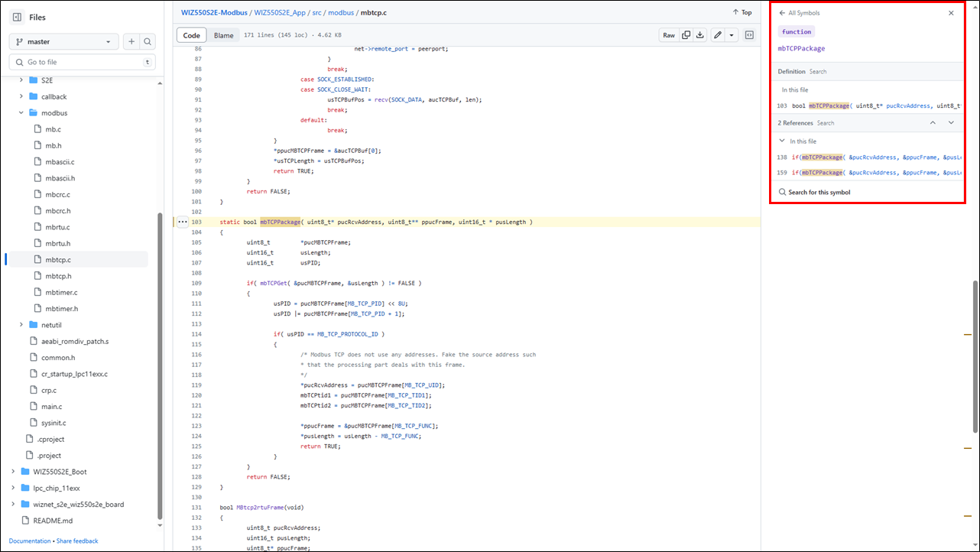Download the raw file
Viewport: 980px width, 552px height.
[699, 35]
